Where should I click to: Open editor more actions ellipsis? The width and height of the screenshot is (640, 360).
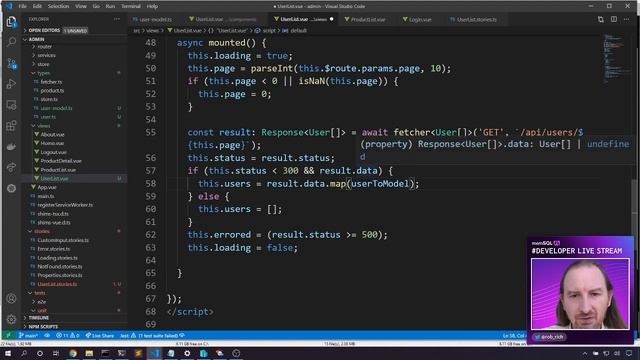(627, 19)
